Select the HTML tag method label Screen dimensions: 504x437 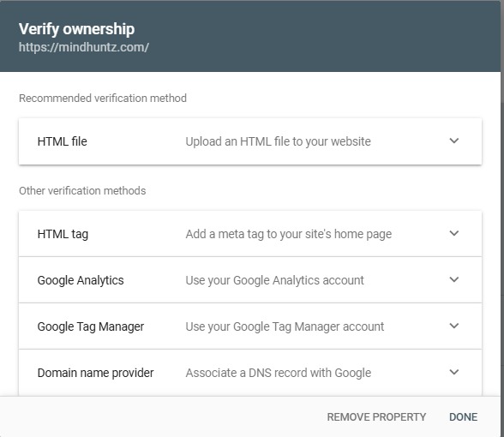coord(63,234)
